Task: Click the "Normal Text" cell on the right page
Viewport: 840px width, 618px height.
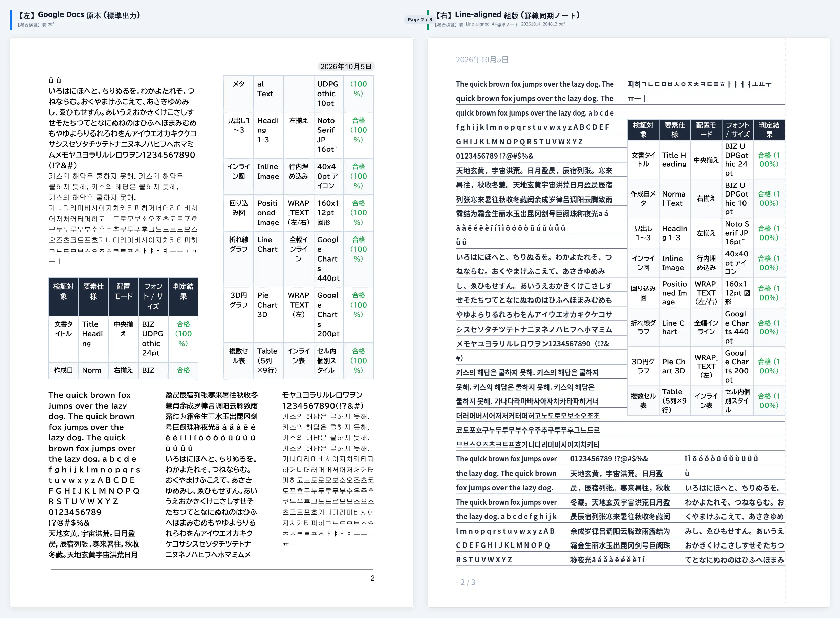Action: pyautogui.click(x=674, y=199)
